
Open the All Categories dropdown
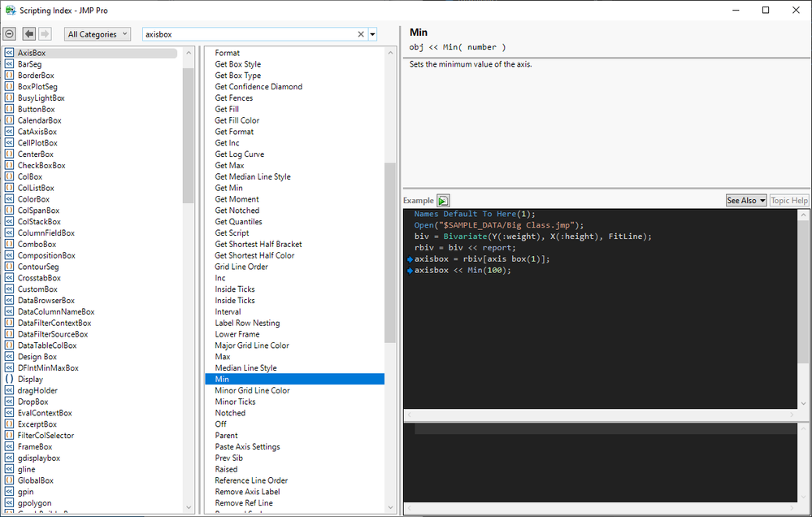click(98, 34)
